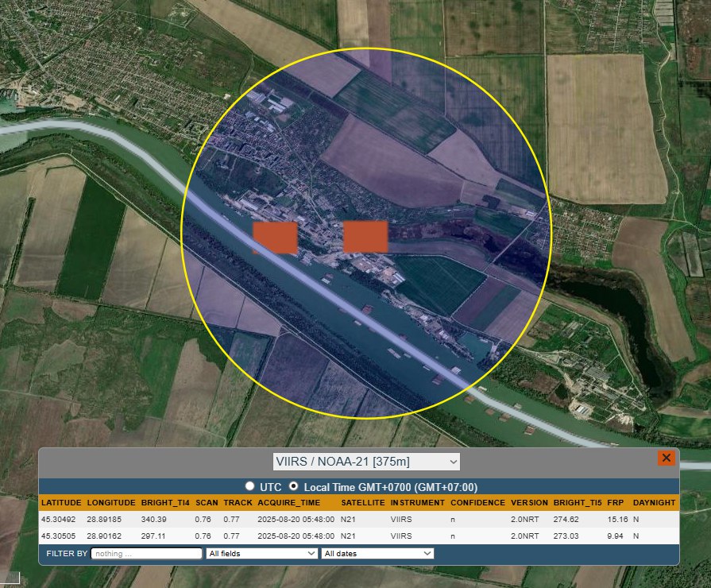Click the Filter By text input
The image size is (711, 588).
[146, 553]
